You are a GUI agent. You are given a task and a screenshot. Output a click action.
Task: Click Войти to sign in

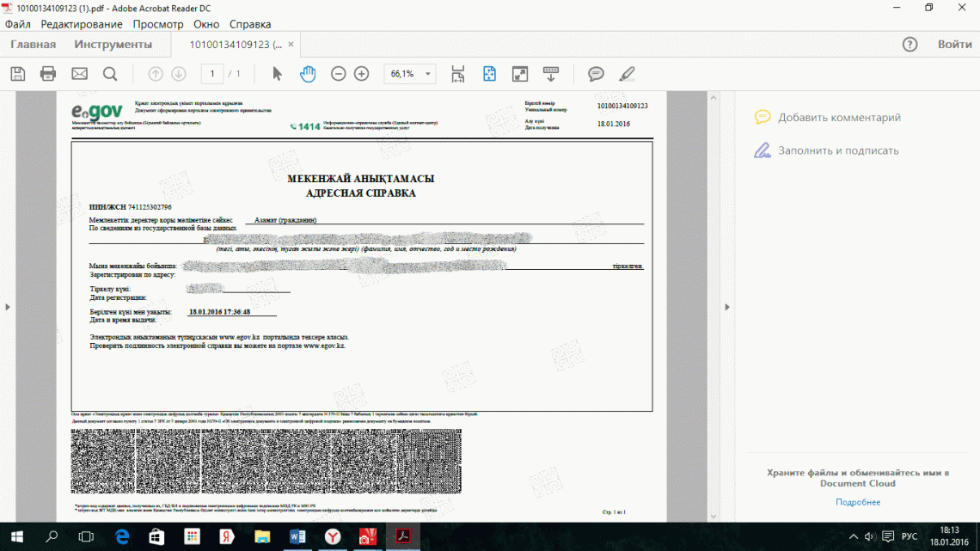(954, 45)
